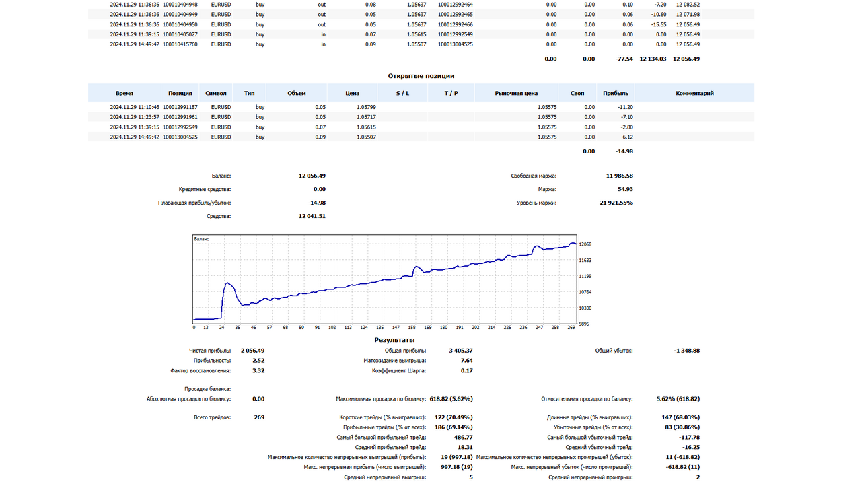Click the Тип column header

pyautogui.click(x=250, y=93)
